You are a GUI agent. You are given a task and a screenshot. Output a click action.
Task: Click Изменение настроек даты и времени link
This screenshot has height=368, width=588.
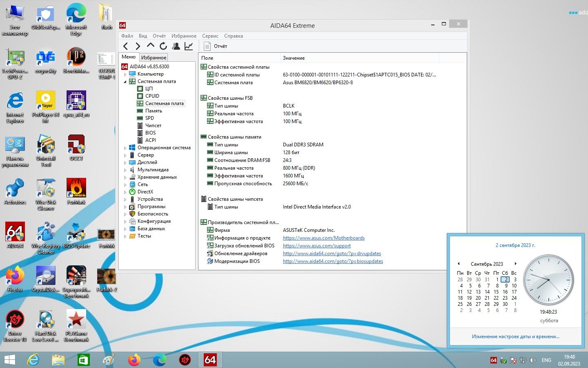point(515,337)
